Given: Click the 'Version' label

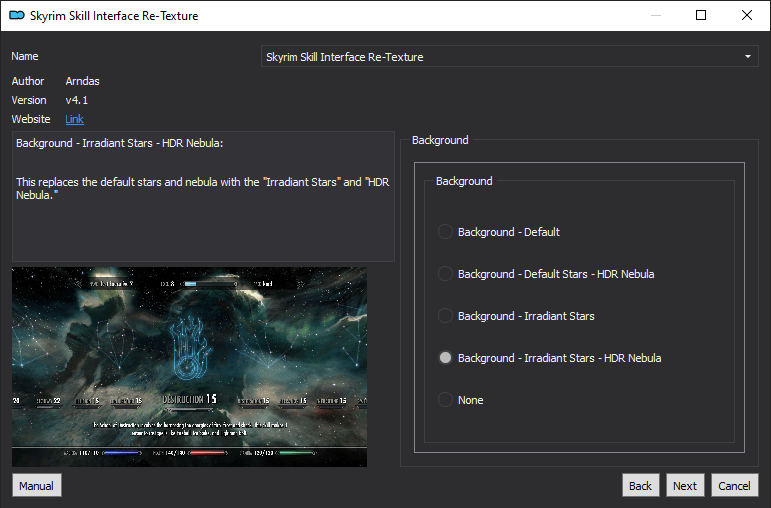Looking at the screenshot, I should (x=29, y=100).
